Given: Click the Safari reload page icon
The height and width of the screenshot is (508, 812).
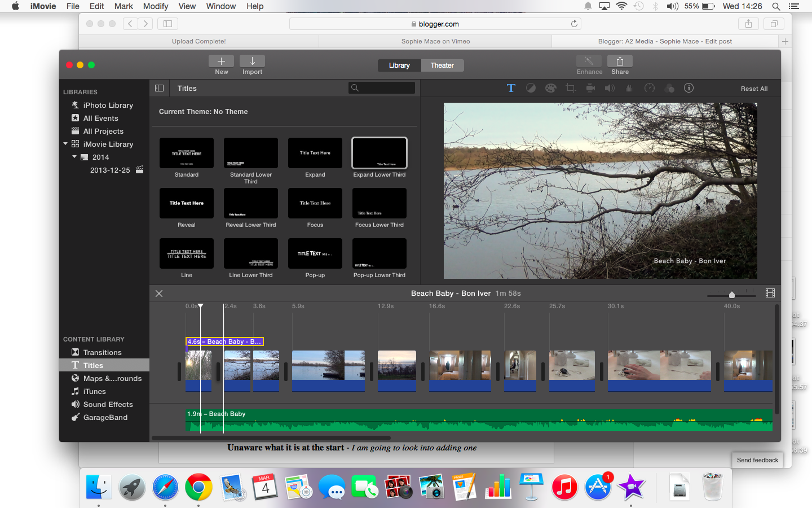Looking at the screenshot, I should (574, 24).
